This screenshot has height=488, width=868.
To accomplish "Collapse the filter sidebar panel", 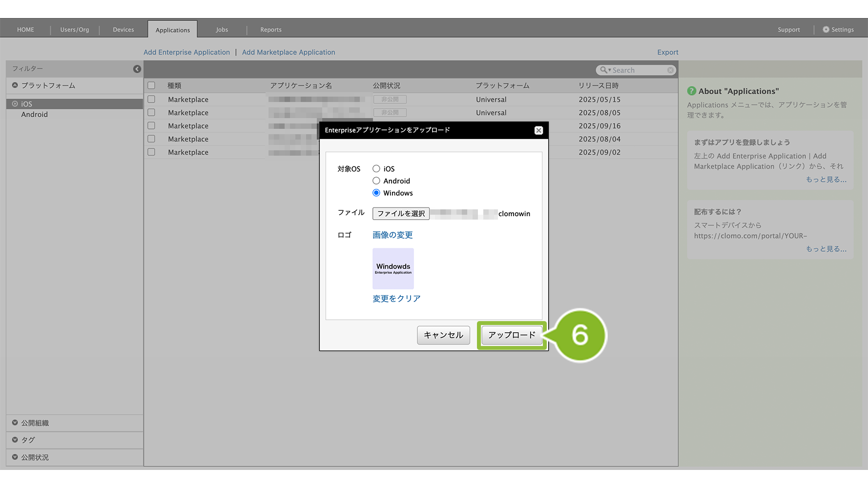I will (x=137, y=69).
